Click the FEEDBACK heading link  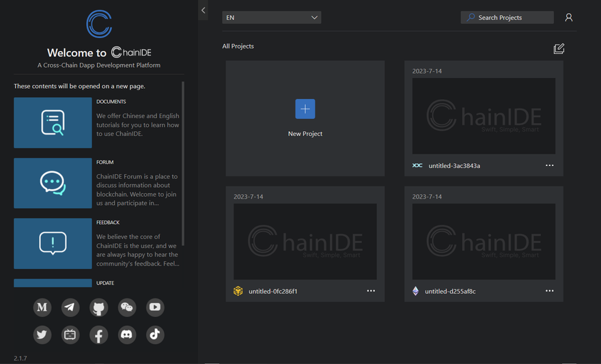[108, 222]
